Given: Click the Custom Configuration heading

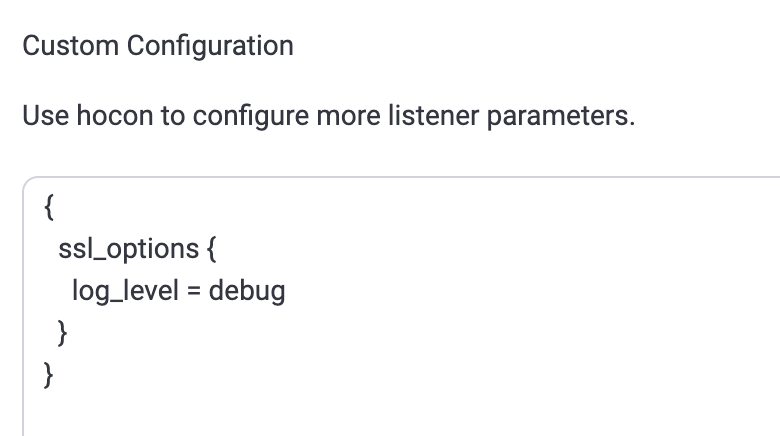Looking at the screenshot, I should 158,46.
